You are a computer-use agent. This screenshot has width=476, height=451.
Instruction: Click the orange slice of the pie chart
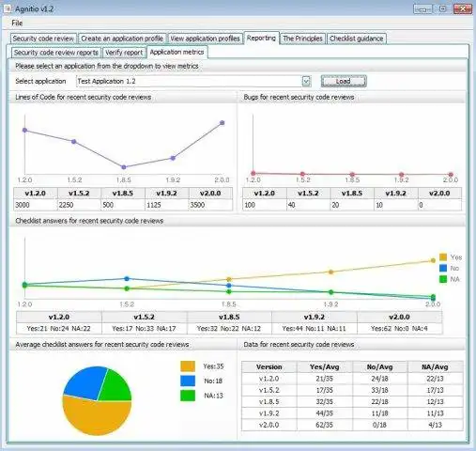(x=97, y=418)
